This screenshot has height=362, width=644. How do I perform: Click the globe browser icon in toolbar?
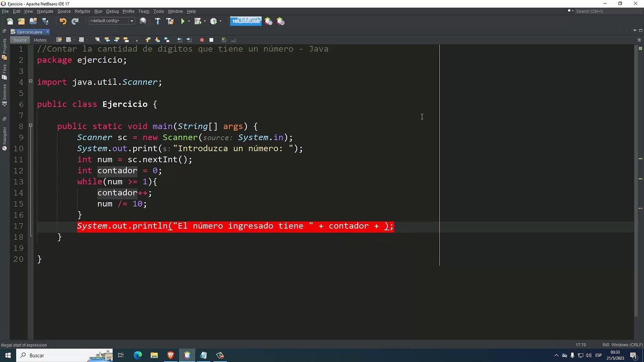pos(143,21)
